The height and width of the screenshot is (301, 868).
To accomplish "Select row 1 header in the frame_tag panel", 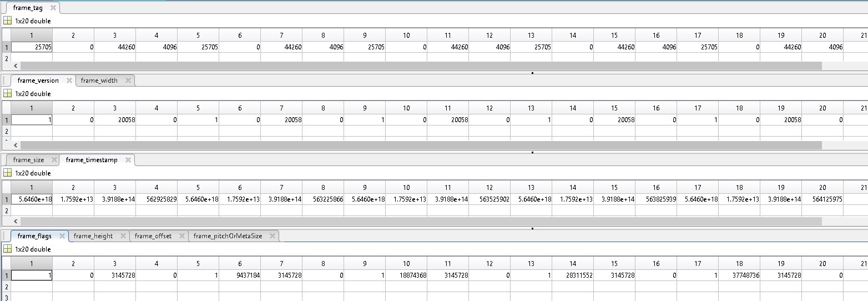I will pyautogui.click(x=6, y=47).
